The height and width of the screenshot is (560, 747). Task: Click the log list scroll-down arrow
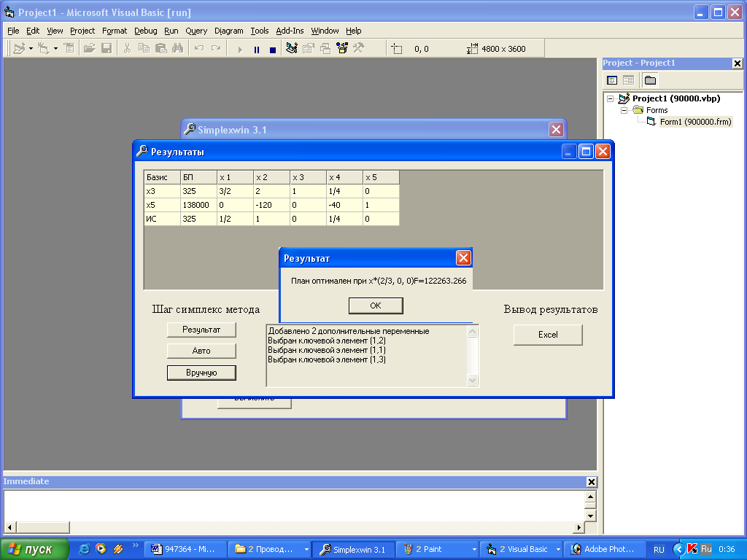pyautogui.click(x=472, y=380)
